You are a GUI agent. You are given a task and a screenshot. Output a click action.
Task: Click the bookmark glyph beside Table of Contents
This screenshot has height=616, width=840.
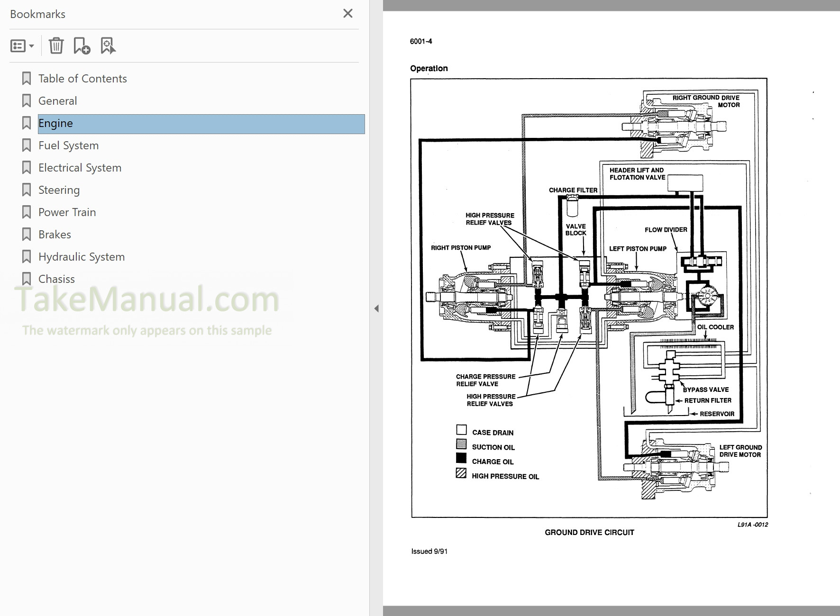click(26, 78)
